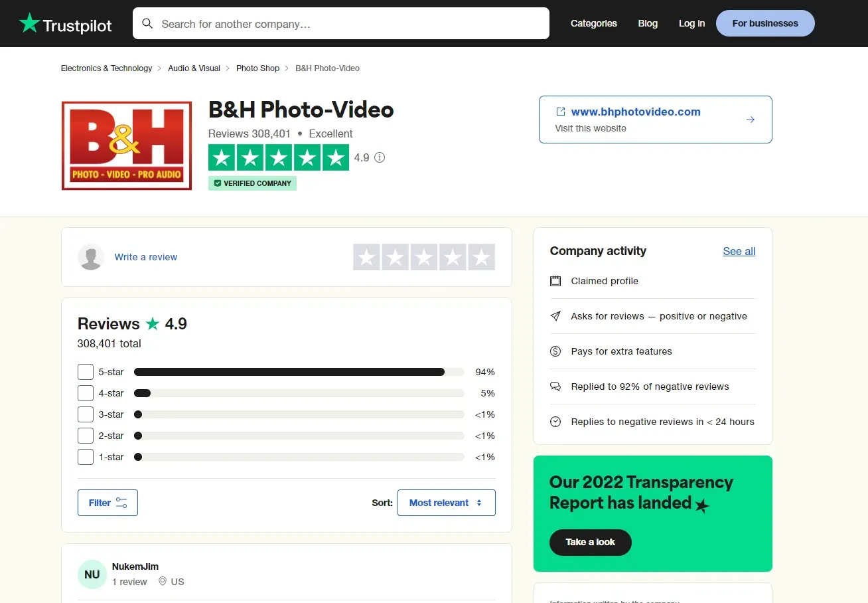Go to the Blog section
The image size is (868, 603).
click(x=648, y=23)
